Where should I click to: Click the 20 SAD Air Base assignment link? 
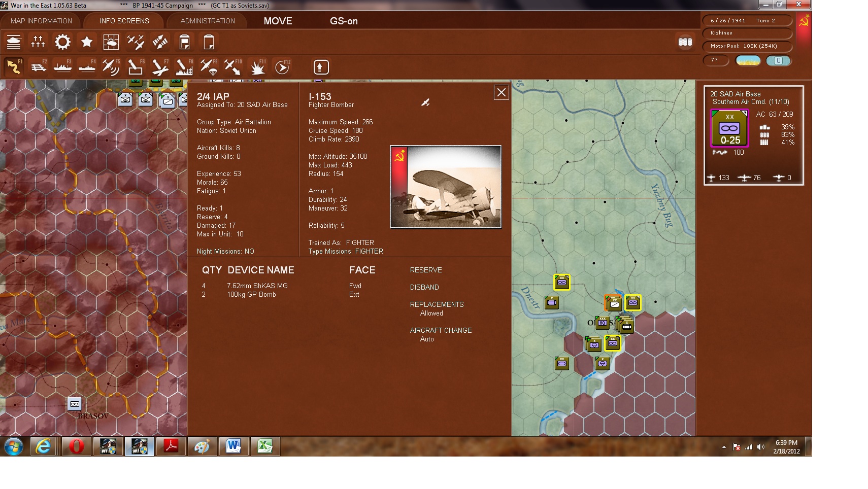coord(262,105)
